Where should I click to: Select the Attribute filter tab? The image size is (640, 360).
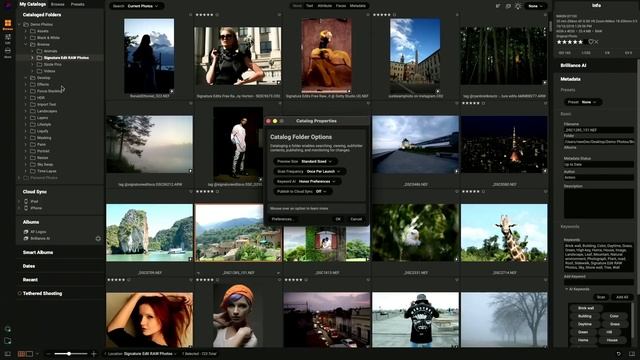324,6
